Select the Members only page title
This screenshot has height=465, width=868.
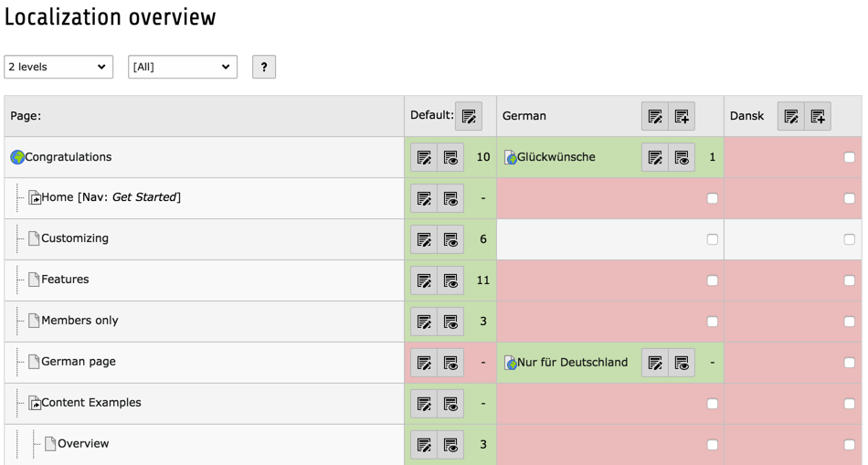tap(79, 321)
